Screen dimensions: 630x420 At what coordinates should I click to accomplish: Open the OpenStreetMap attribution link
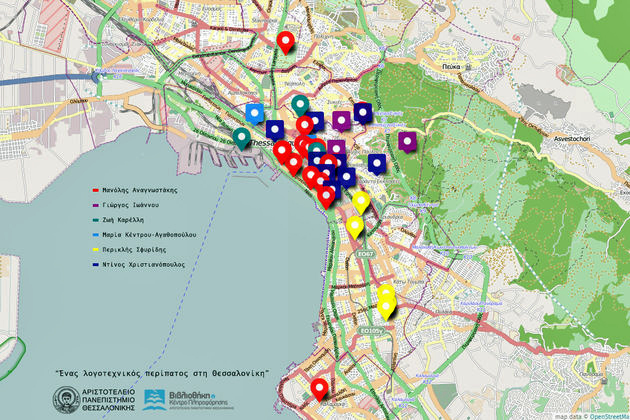[x=610, y=416]
